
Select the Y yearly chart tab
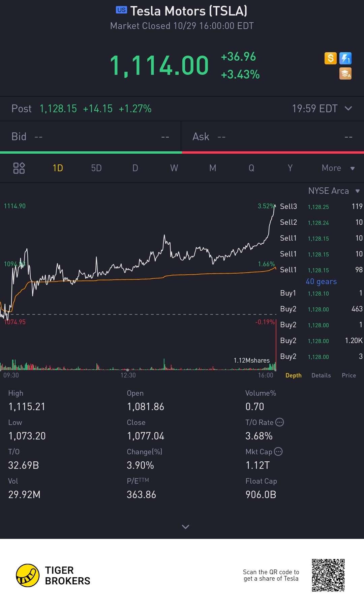pyautogui.click(x=290, y=168)
